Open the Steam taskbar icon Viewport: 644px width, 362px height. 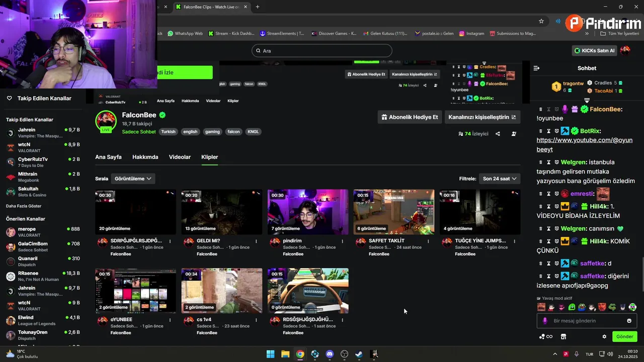tap(359, 354)
